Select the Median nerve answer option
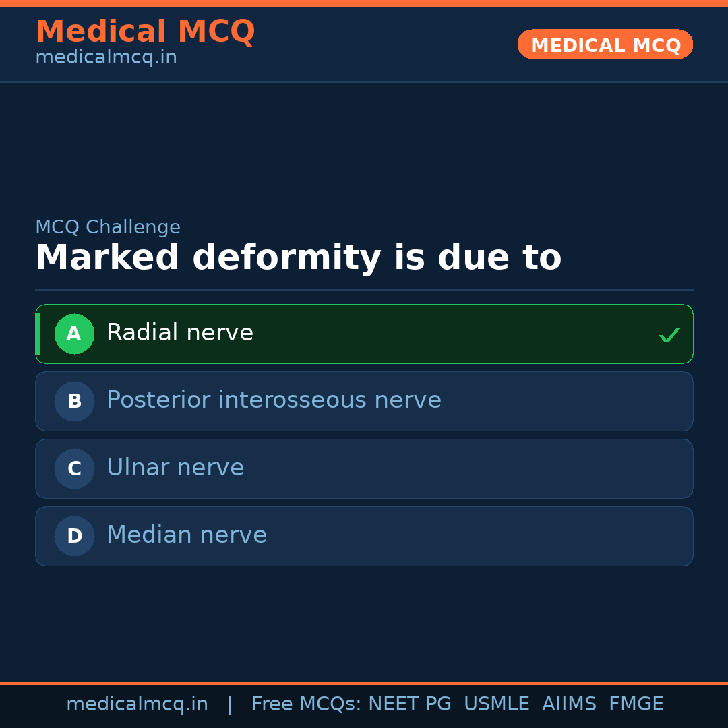This screenshot has height=728, width=728. [x=364, y=536]
